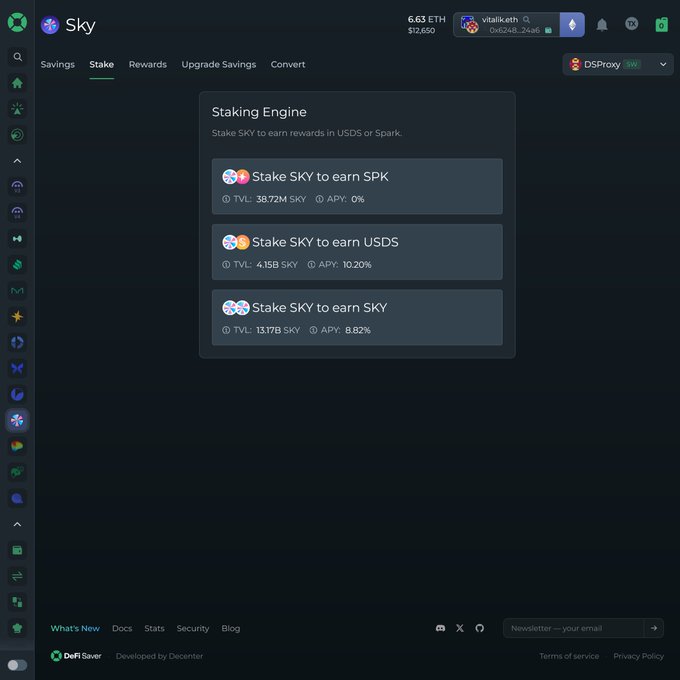Open the Compound green stacked icon
The image size is (680, 680).
[17, 265]
